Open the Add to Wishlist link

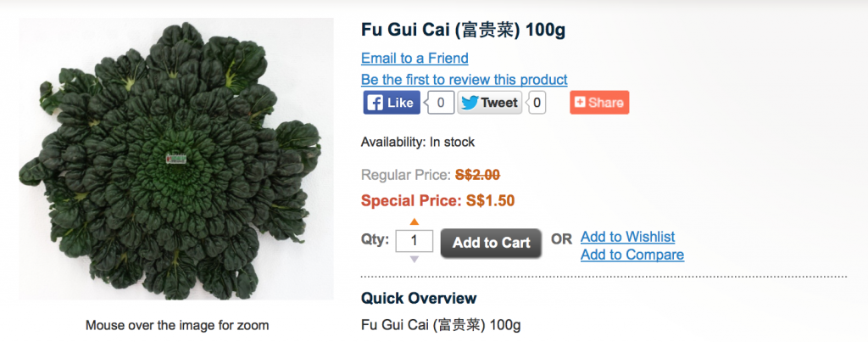(628, 238)
